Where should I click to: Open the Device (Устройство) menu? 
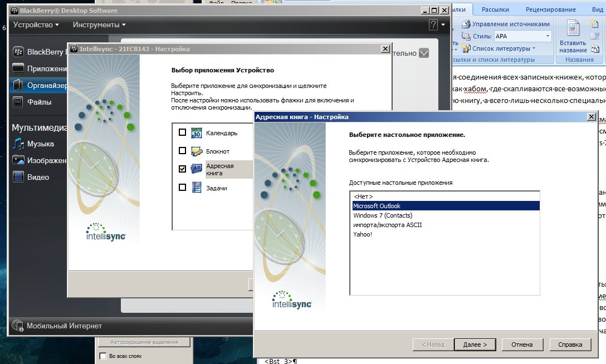click(x=36, y=25)
